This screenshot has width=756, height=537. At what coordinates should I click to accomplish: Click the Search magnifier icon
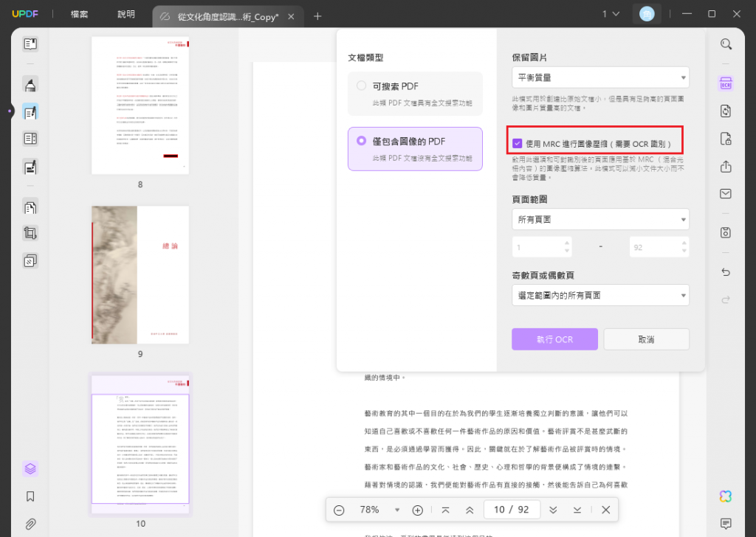click(726, 45)
